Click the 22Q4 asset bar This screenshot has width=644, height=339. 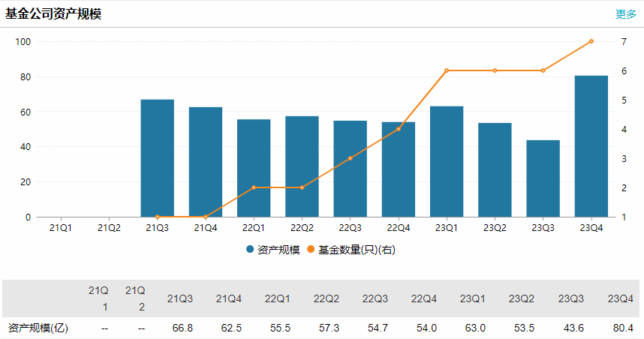[x=399, y=169]
